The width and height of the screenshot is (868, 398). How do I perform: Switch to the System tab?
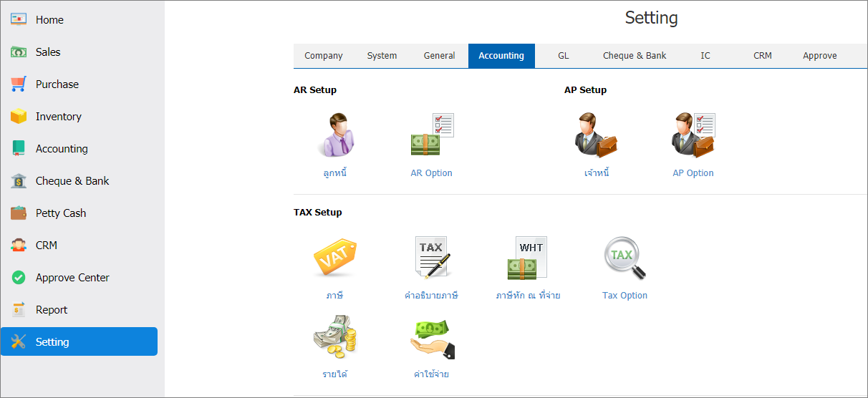(382, 56)
